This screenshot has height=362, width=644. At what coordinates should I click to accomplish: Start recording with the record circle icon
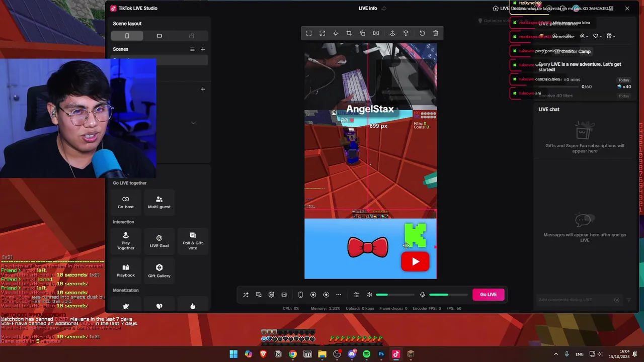[313, 295]
